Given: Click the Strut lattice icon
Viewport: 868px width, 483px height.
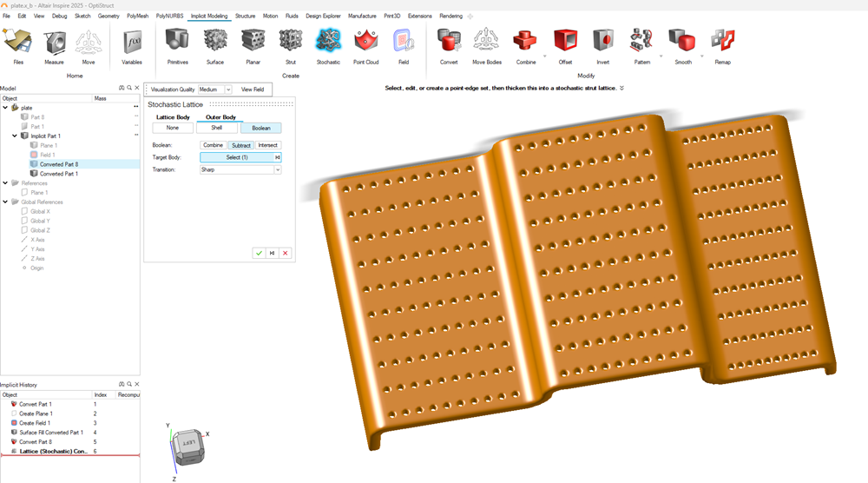Looking at the screenshot, I should [x=291, y=45].
